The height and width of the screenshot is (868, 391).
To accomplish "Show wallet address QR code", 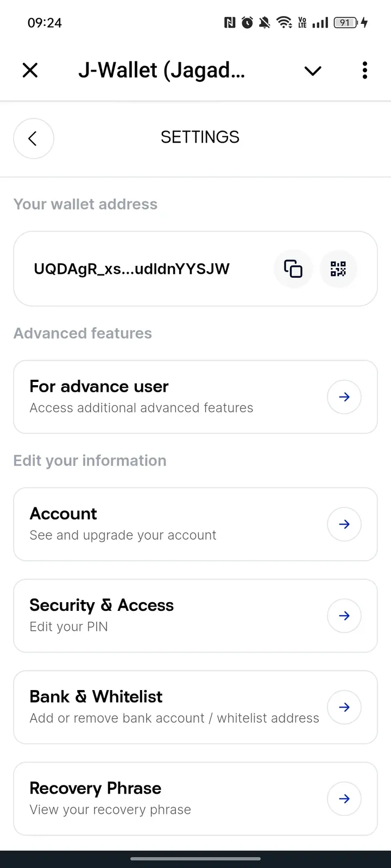I will tap(338, 269).
